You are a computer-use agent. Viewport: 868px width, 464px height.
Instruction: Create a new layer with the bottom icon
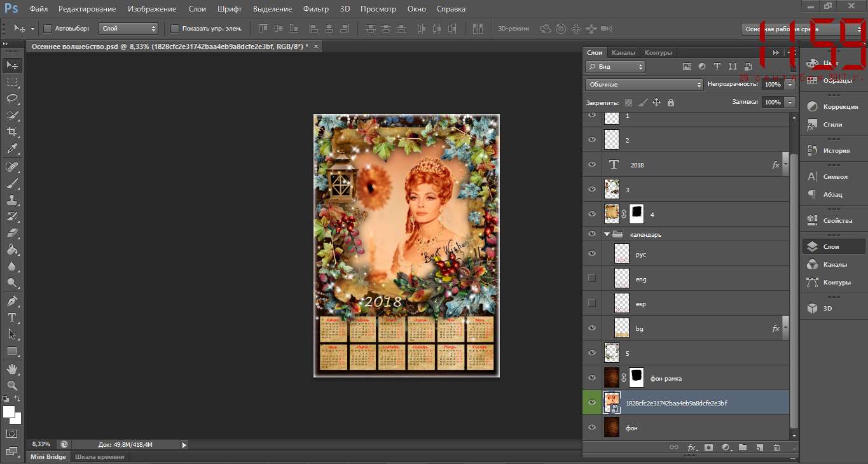click(x=759, y=447)
